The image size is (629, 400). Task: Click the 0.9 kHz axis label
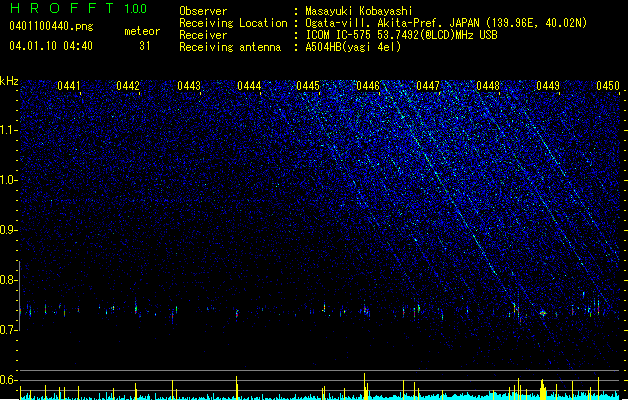(9, 229)
